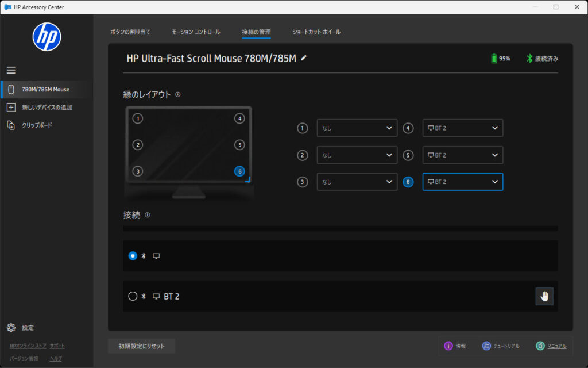Screen dimensions: 588x368
Task: Click the info icon next to 縁のレイアウト
Action: (178, 94)
